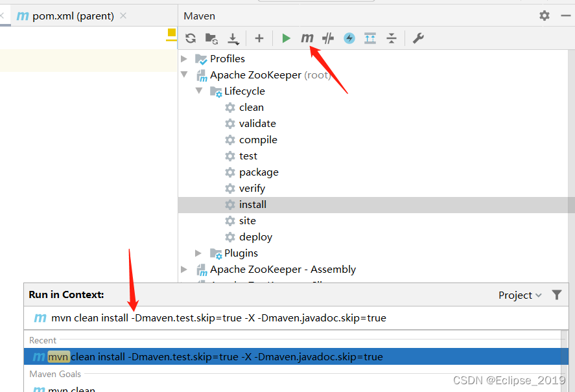
Task: Expand the Profiles node
Action: click(184, 59)
